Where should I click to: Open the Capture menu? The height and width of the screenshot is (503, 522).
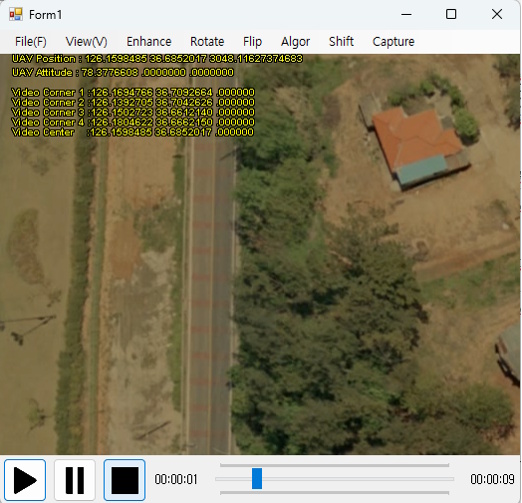[x=393, y=42]
